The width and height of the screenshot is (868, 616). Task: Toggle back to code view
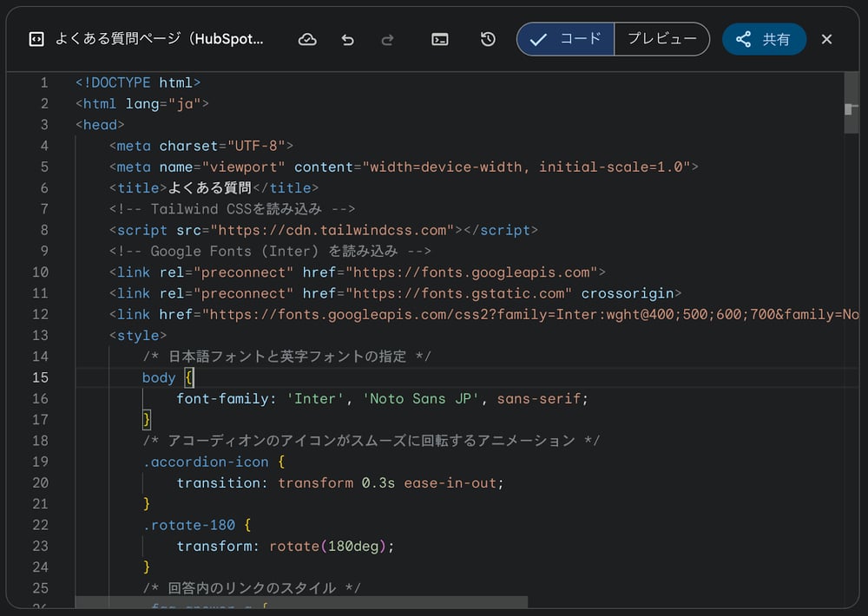(565, 39)
